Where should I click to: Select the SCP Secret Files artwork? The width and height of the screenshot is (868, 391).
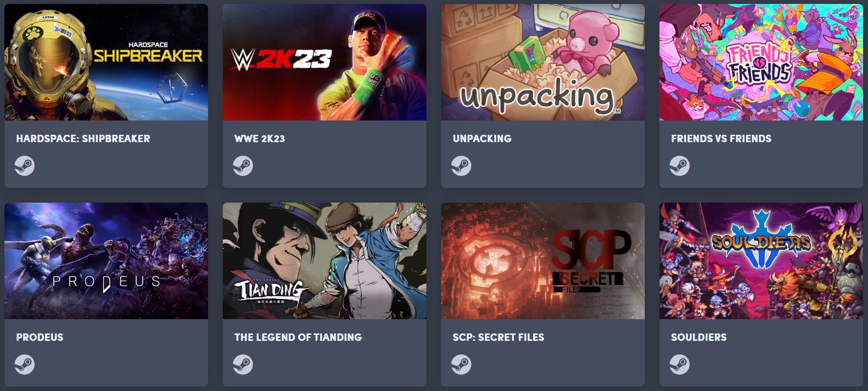pyautogui.click(x=543, y=261)
